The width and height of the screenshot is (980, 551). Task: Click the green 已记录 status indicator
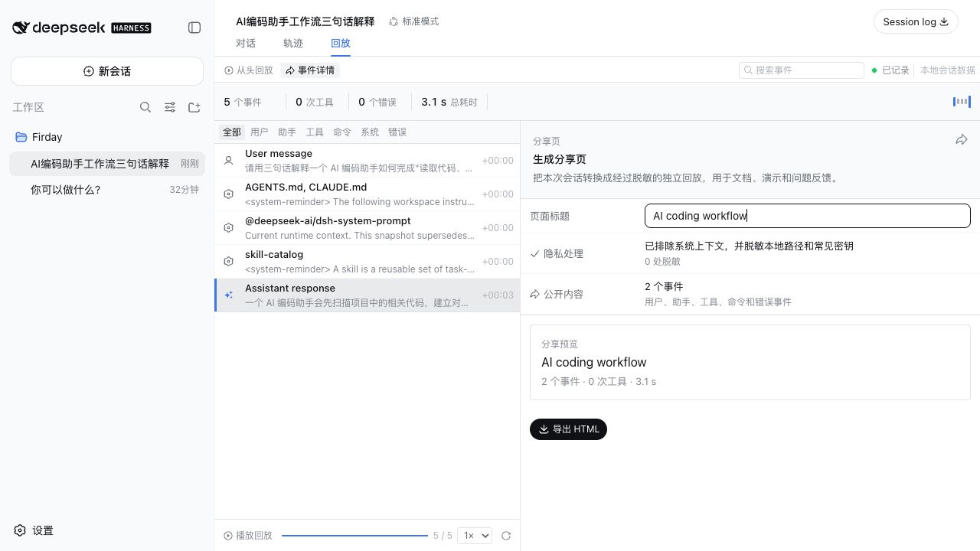pyautogui.click(x=890, y=70)
